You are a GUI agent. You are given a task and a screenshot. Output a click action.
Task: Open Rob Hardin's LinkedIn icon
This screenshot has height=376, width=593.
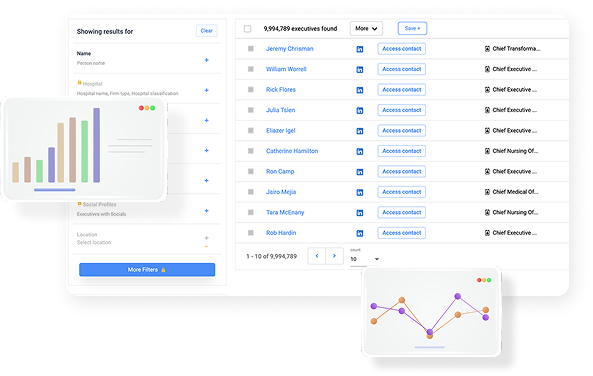360,233
